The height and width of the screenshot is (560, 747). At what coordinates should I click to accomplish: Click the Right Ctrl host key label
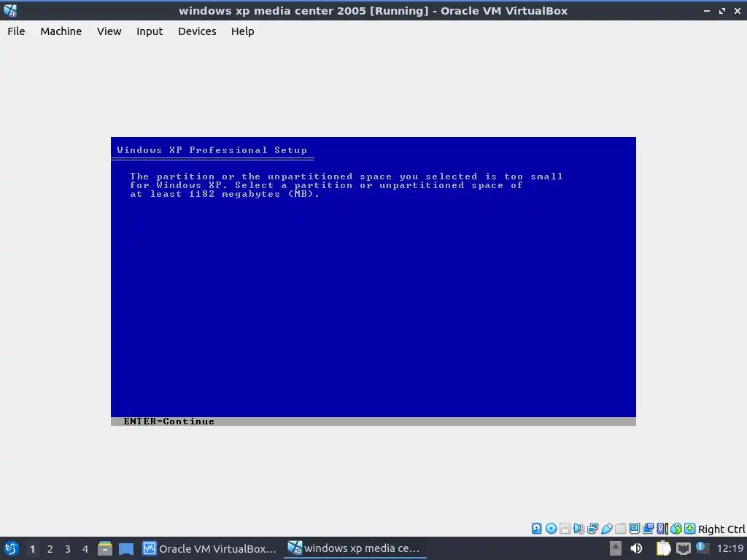[721, 529]
